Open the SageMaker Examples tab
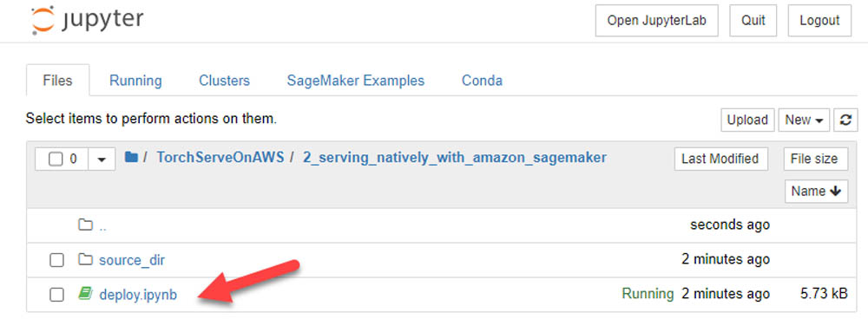Screen dimensions: 868x319 355,81
